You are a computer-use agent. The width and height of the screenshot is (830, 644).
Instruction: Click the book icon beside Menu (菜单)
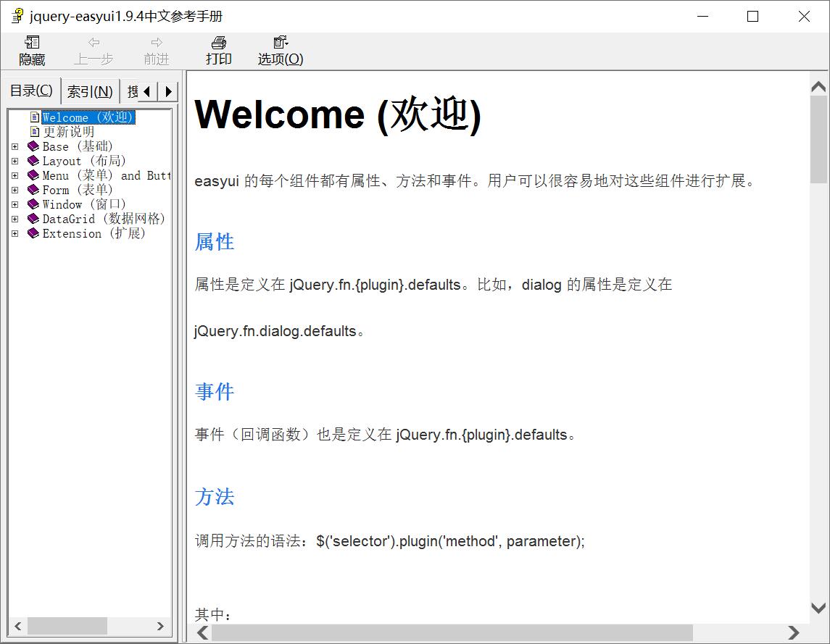(33, 175)
